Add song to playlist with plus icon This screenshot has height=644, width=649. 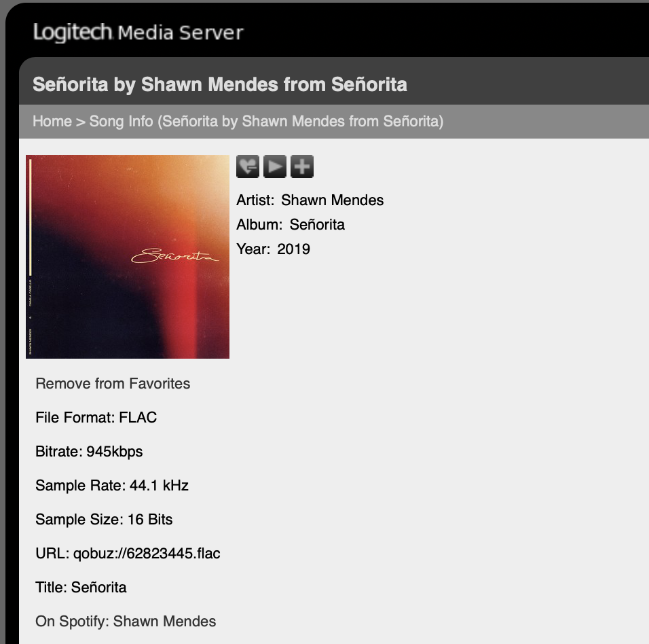coord(301,166)
